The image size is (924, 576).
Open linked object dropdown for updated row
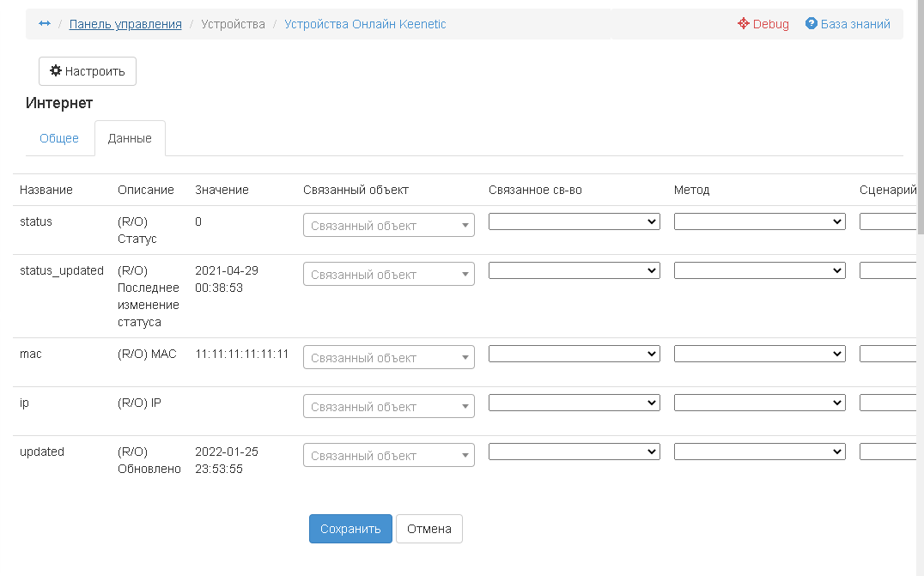point(388,456)
